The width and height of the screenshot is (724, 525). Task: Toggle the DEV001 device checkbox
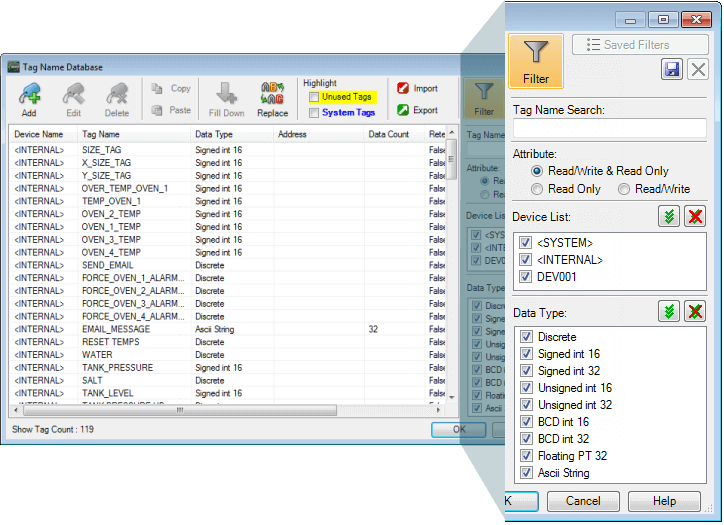(525, 277)
